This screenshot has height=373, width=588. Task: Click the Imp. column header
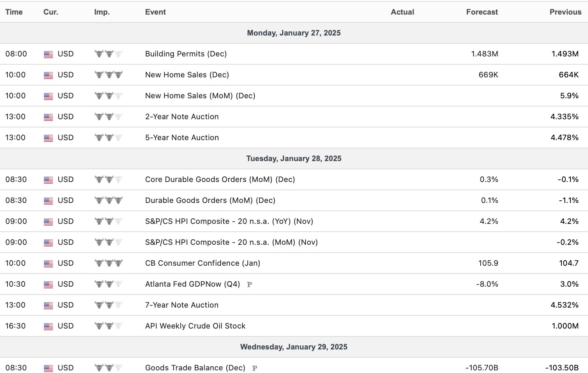tap(102, 12)
